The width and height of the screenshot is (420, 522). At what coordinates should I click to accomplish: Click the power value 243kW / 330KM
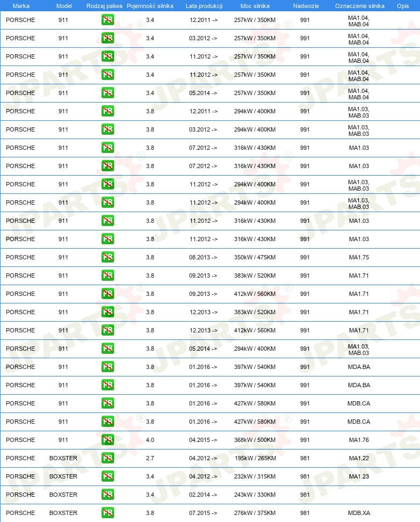coord(255,495)
